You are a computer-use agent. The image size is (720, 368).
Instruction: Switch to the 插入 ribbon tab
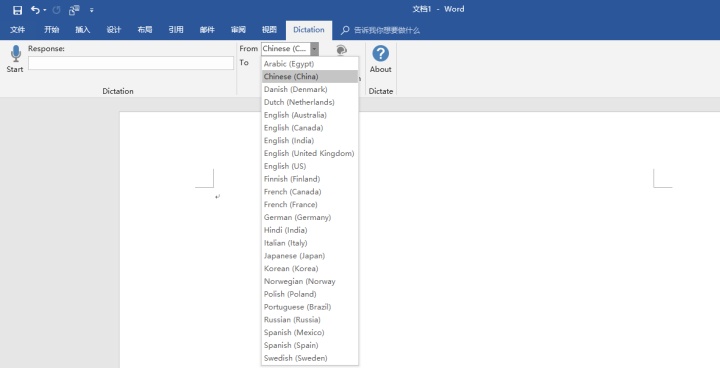pos(83,30)
